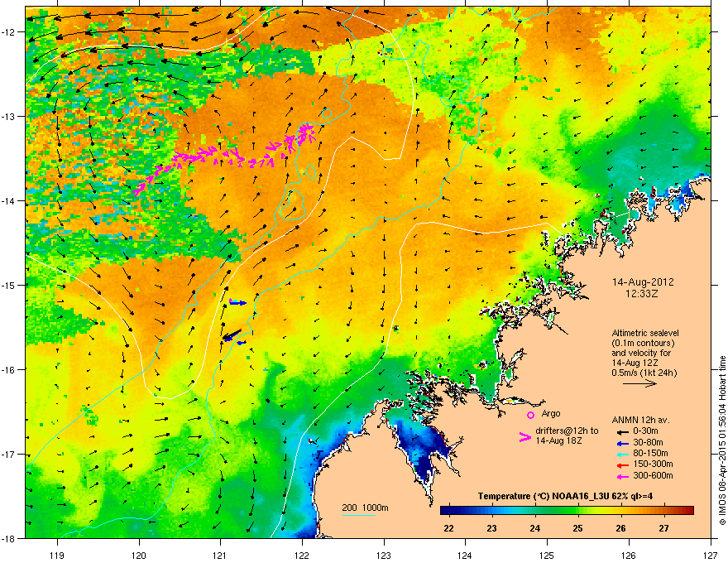Click colorbar tick label '26'
The image size is (728, 563).
click(x=620, y=528)
